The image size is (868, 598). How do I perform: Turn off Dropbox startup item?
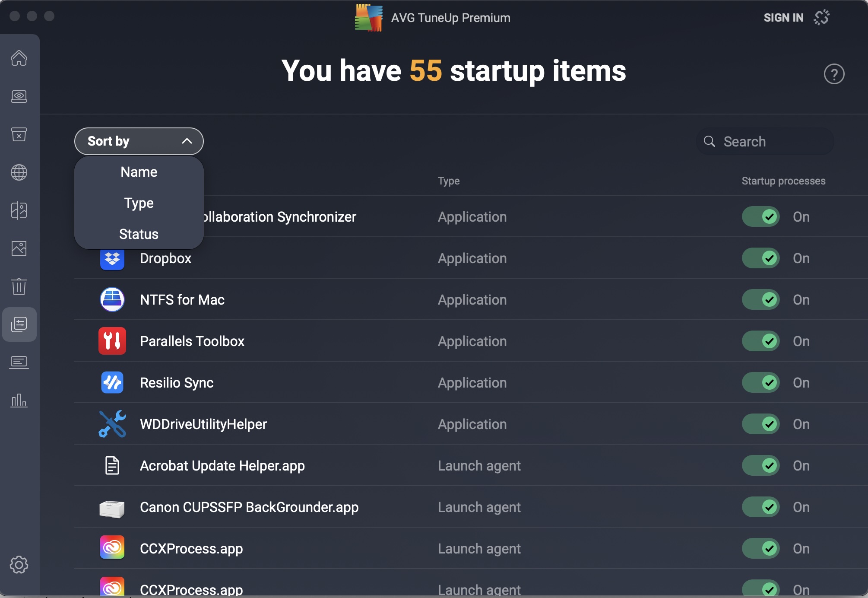(x=760, y=258)
